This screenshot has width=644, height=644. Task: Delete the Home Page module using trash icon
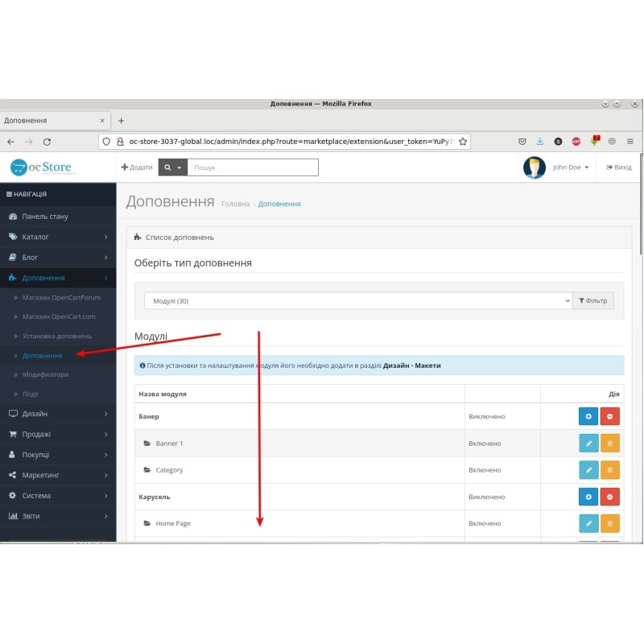(x=611, y=523)
